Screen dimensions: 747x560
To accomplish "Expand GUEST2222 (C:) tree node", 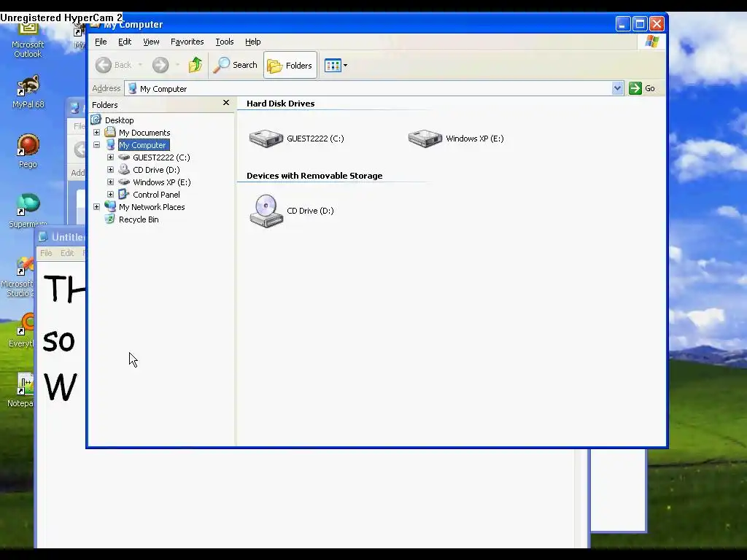I will point(111,157).
